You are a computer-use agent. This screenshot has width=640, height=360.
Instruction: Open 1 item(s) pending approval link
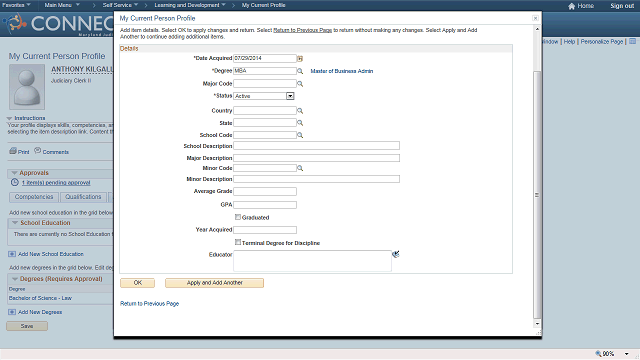tap(56, 182)
